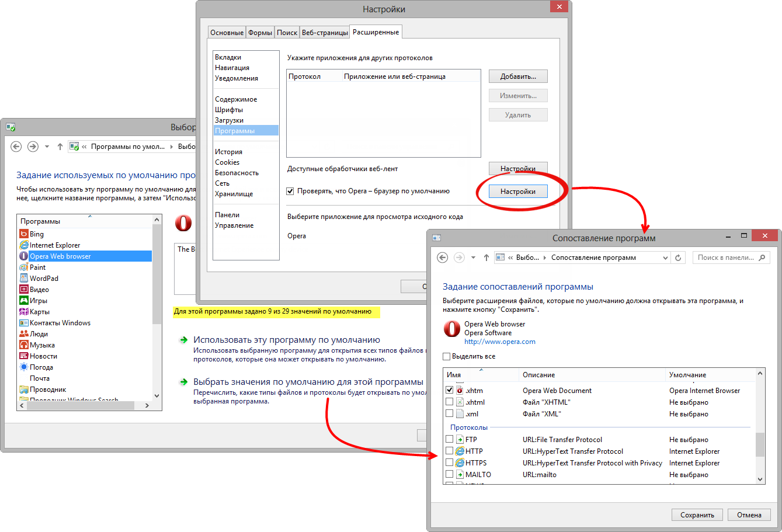This screenshot has width=782, height=532.
Task: Select Безопасность in the advanced settings list
Action: (x=237, y=173)
